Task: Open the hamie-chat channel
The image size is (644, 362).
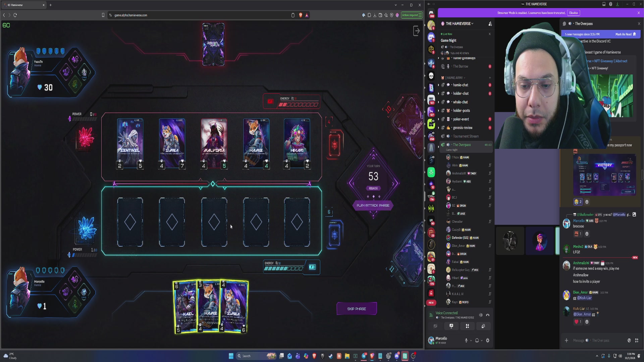Action: point(466,85)
